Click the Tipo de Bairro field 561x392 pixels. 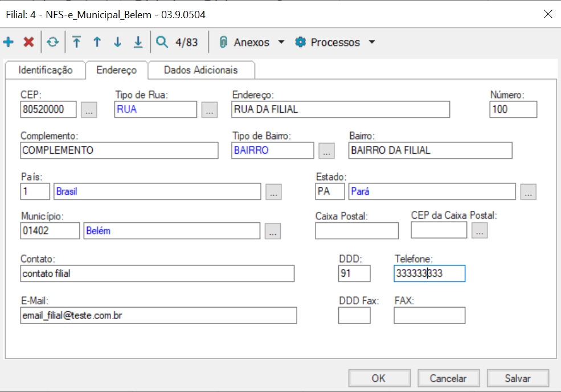(273, 150)
